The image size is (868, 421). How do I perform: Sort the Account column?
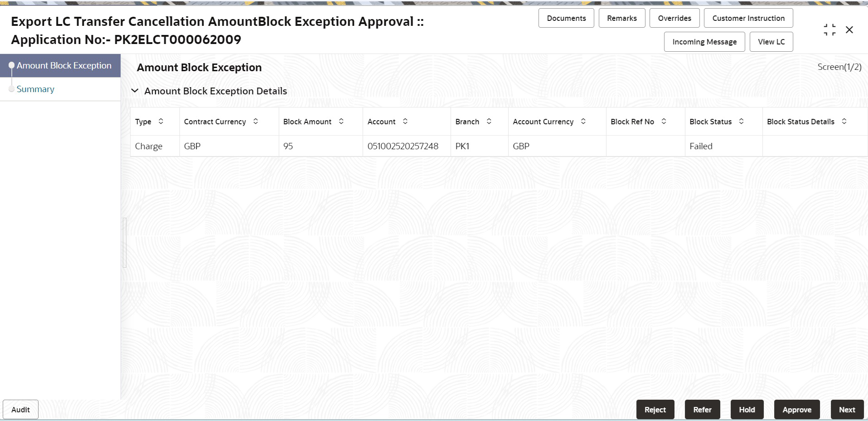tap(405, 121)
